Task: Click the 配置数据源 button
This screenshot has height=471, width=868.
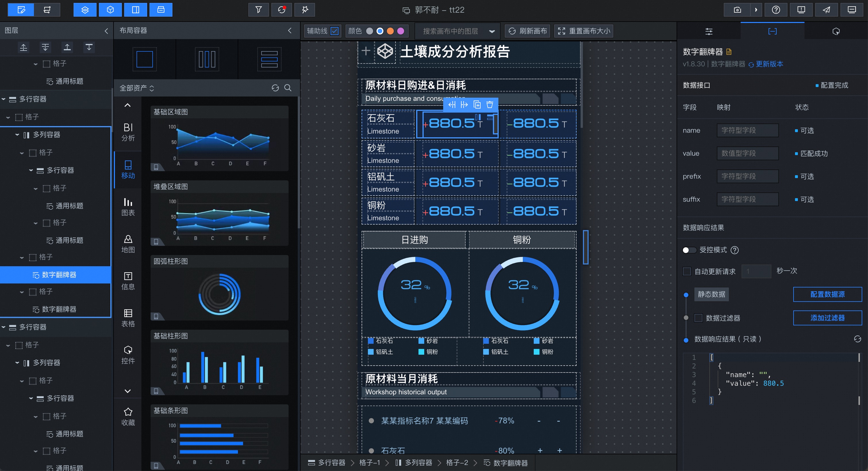Action: click(x=827, y=294)
